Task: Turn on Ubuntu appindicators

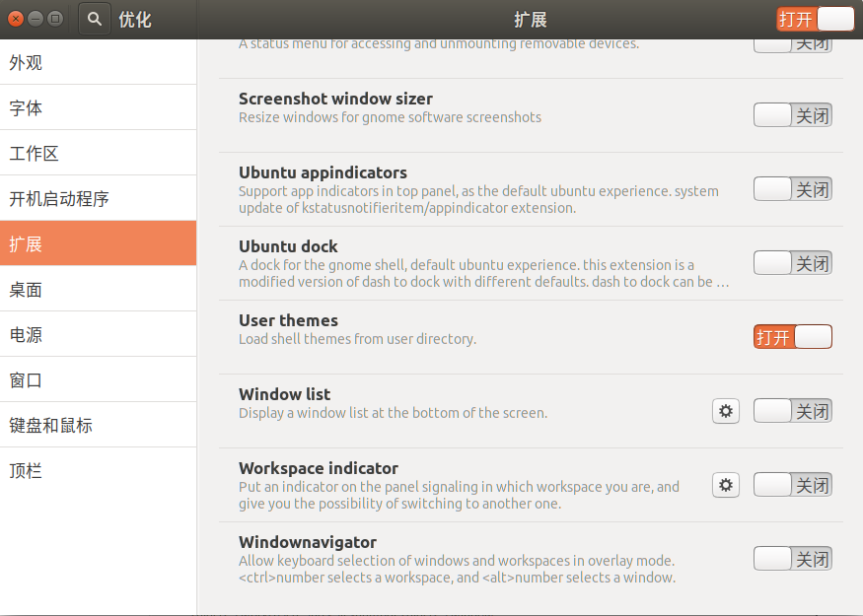Action: [x=792, y=188]
